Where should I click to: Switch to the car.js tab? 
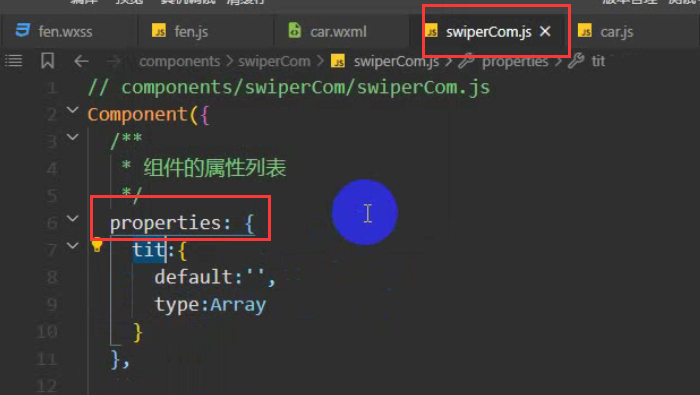coord(617,32)
